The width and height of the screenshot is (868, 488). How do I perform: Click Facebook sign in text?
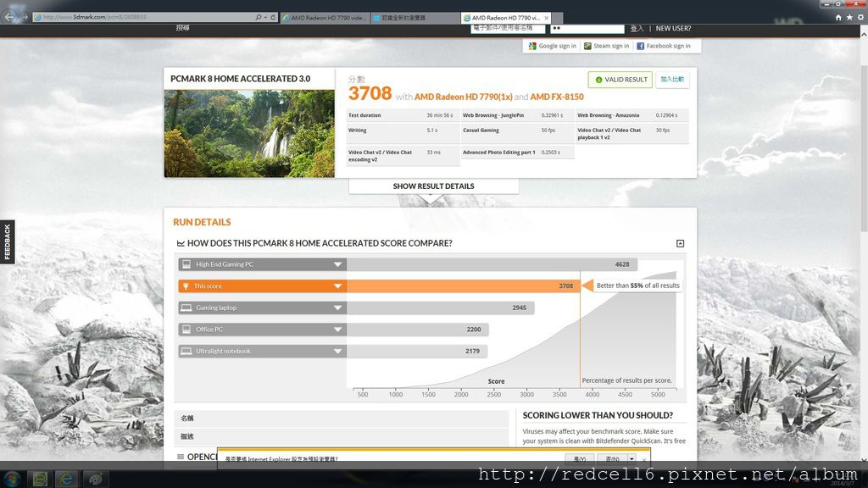pyautogui.click(x=668, y=46)
